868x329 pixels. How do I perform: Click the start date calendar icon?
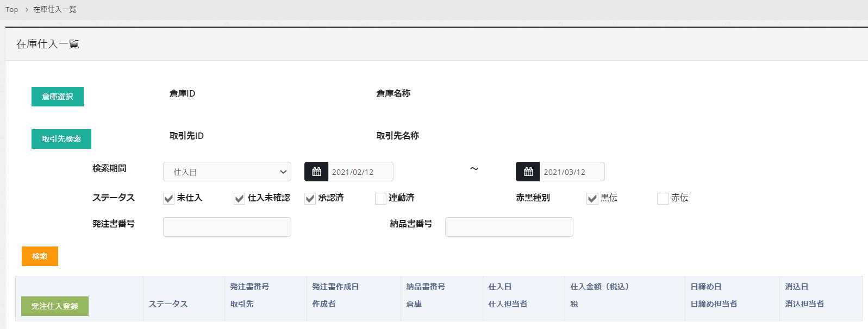click(316, 172)
